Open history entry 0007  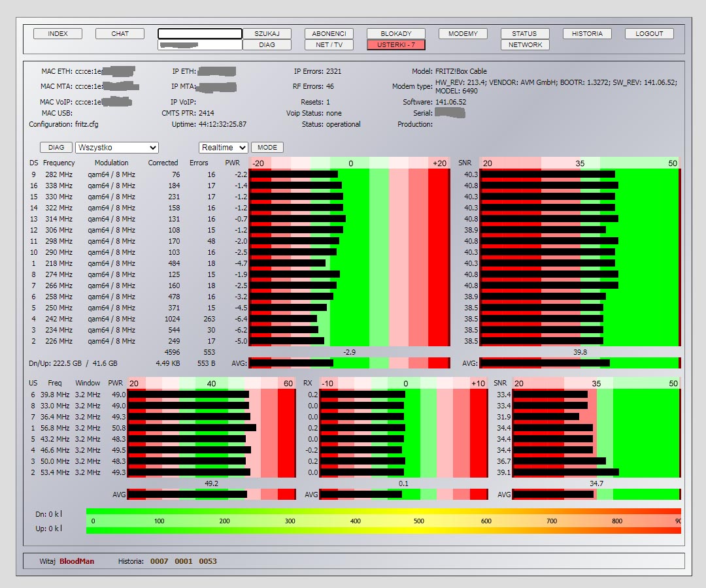[159, 561]
